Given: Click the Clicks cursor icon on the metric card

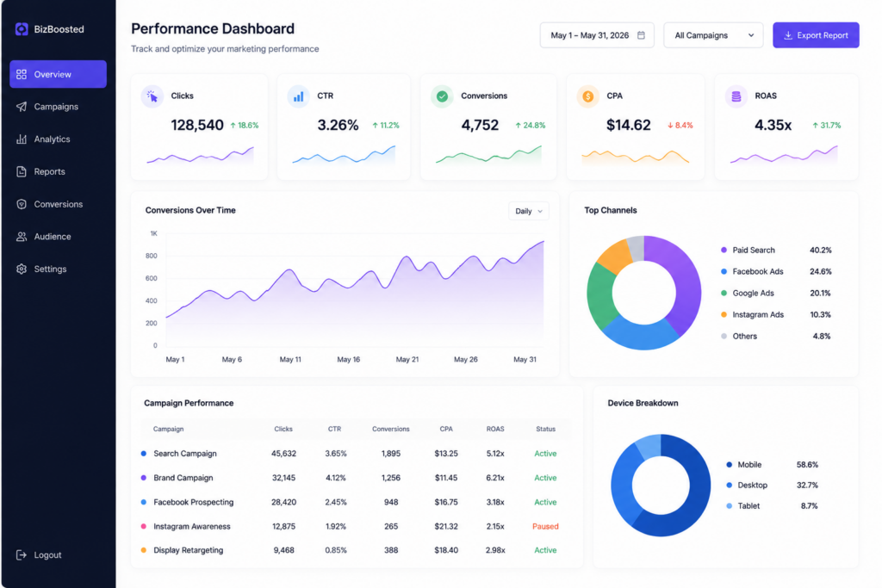Looking at the screenshot, I should pos(152,96).
